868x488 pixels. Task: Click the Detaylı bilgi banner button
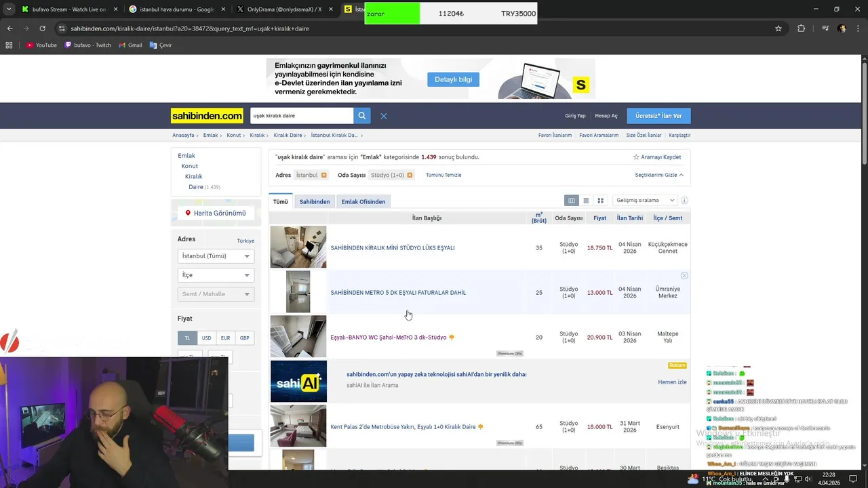[x=453, y=79]
